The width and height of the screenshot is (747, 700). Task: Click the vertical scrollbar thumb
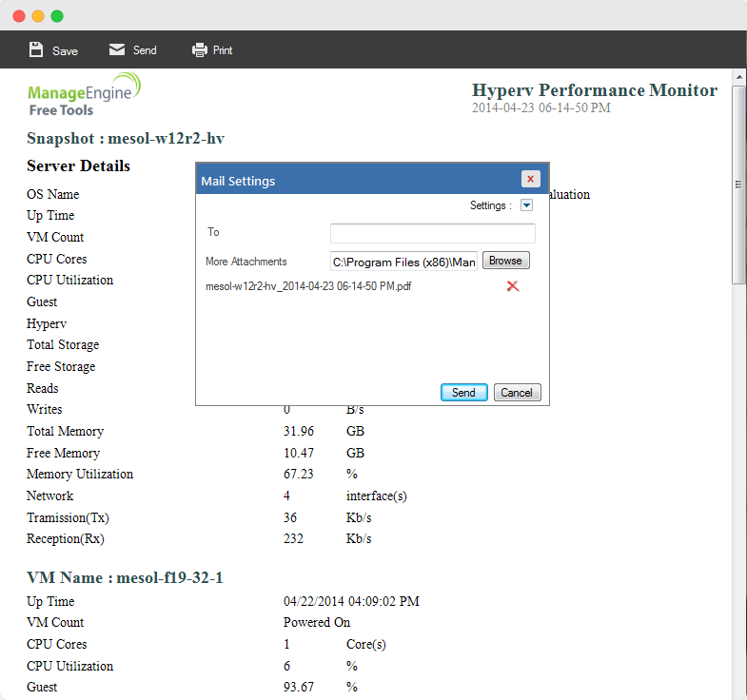tap(738, 185)
